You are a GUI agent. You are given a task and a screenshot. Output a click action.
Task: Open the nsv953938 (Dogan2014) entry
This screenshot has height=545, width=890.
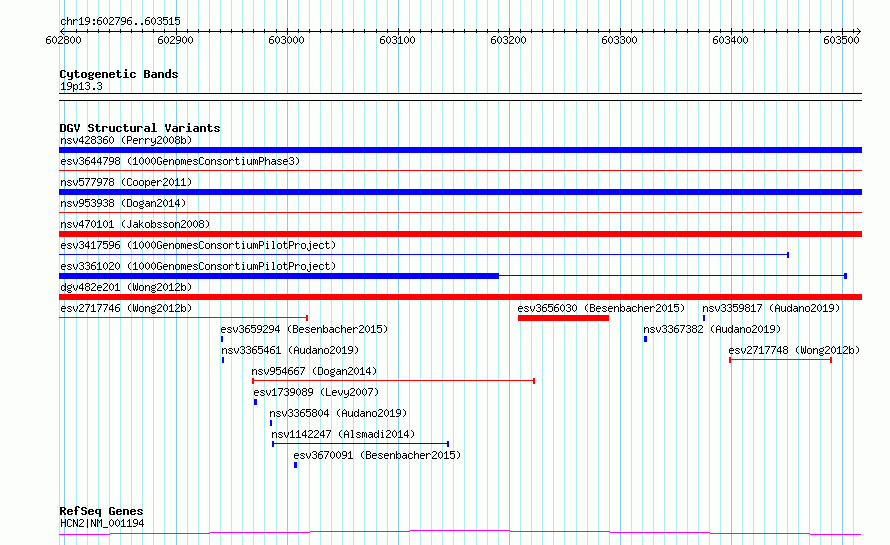click(123, 203)
